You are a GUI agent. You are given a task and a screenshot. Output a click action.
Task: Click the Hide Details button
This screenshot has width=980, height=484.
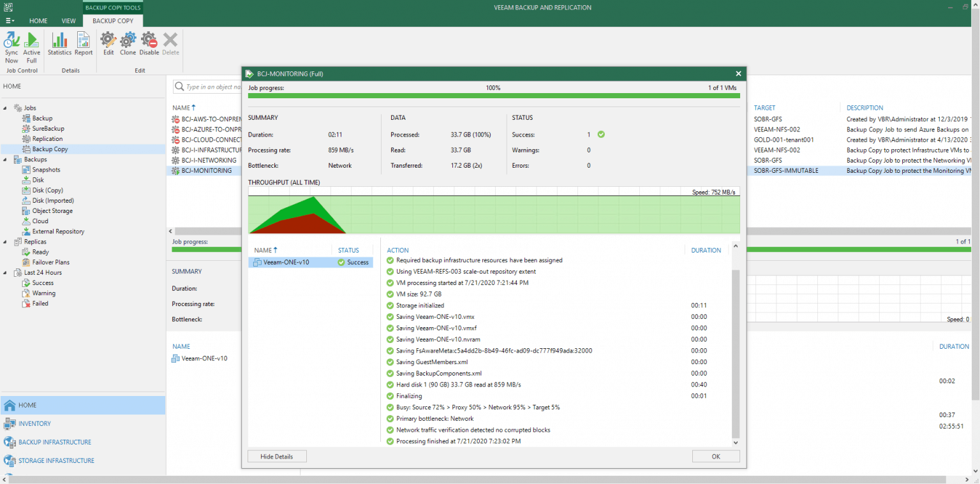(276, 456)
